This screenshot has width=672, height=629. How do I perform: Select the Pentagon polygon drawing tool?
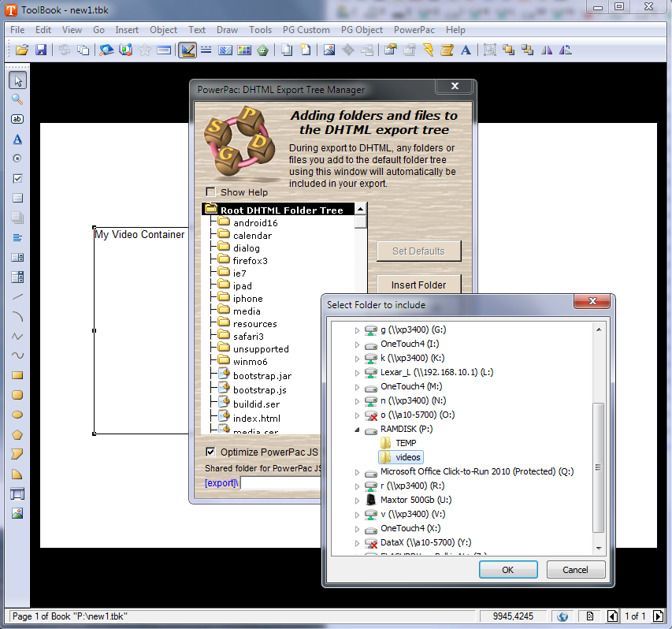tap(17, 435)
